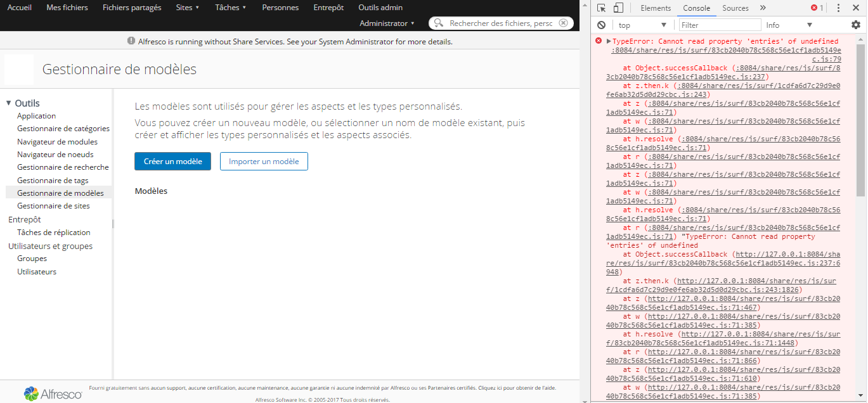The width and height of the screenshot is (868, 403).
Task: Open the console context selector showing top
Action: 643,25
